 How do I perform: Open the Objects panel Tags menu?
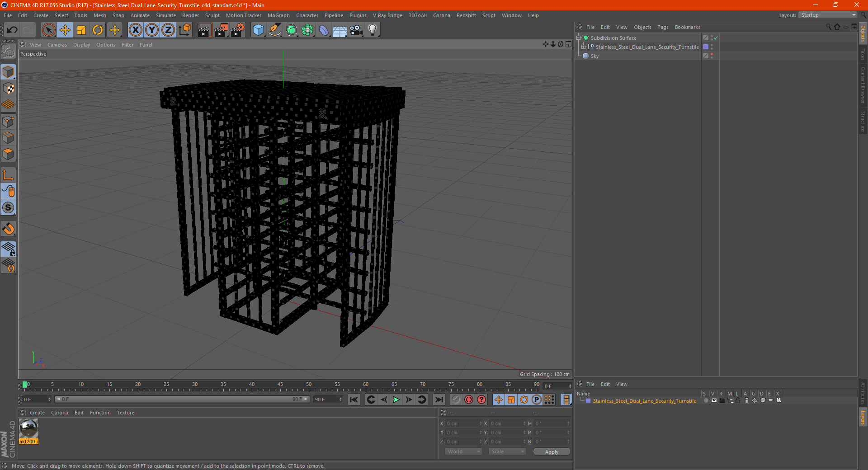[x=663, y=27]
